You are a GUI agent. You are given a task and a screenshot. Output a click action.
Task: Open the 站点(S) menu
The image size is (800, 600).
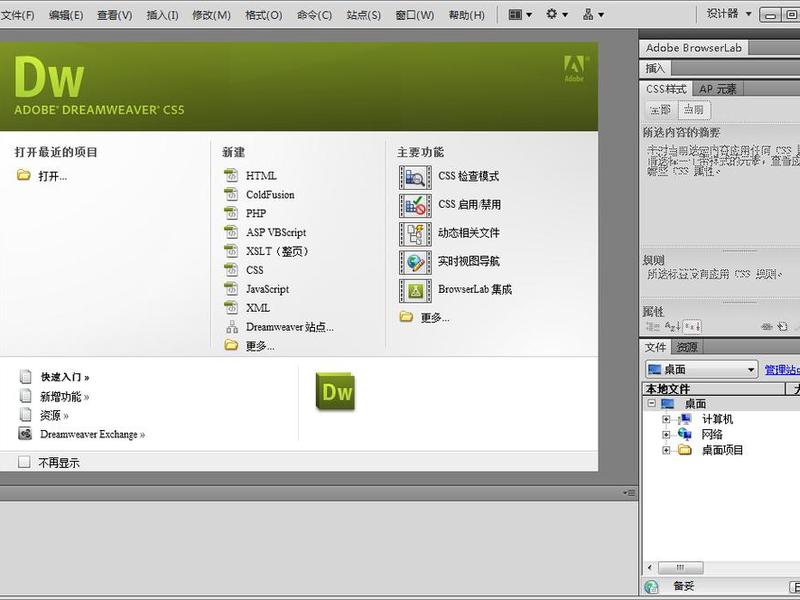tap(364, 15)
